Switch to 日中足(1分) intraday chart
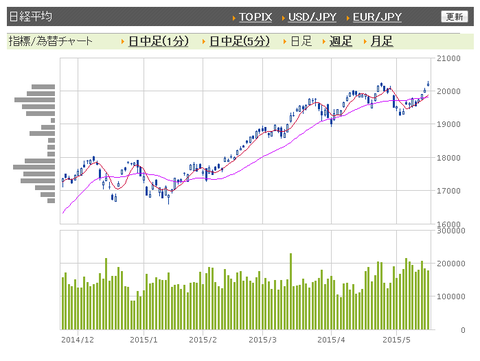This screenshot has width=480, height=361. click(x=158, y=41)
